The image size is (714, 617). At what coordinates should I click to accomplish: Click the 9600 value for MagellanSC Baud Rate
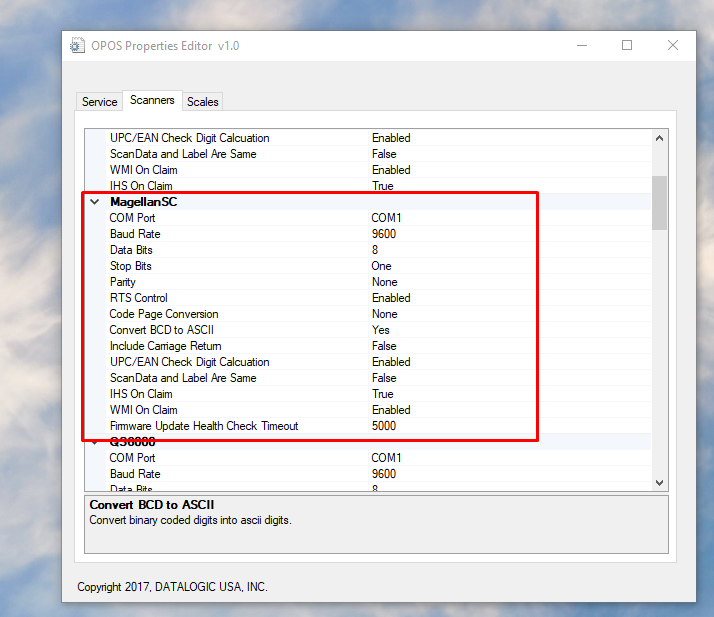click(x=384, y=234)
